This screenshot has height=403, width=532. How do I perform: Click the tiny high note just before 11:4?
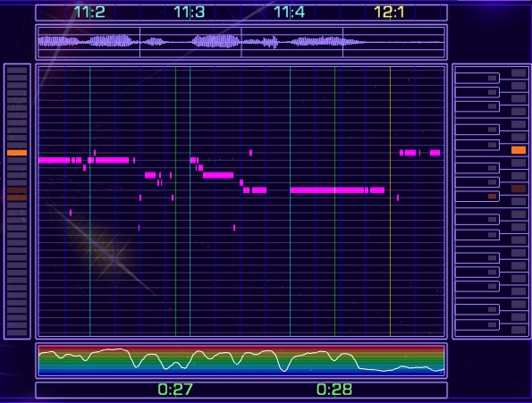pos(250,153)
